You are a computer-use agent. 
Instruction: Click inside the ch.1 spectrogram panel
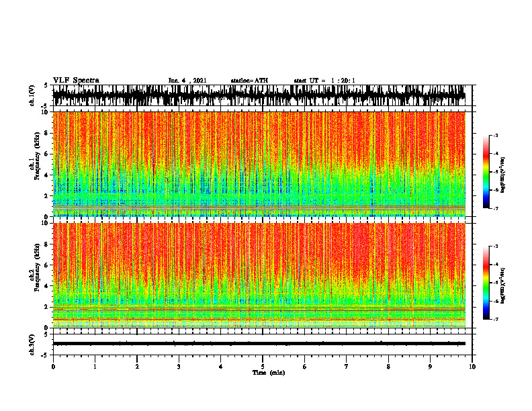(259, 164)
